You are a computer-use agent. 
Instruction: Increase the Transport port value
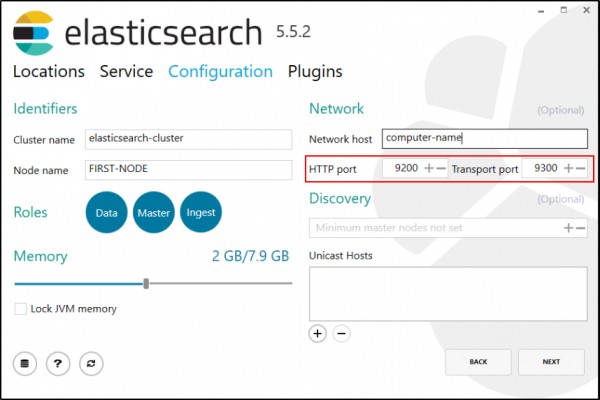569,168
